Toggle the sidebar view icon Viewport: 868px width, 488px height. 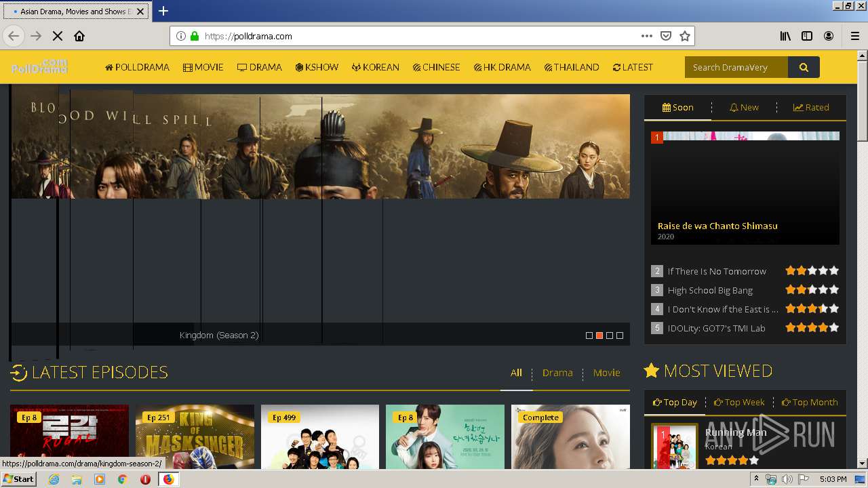tap(807, 36)
